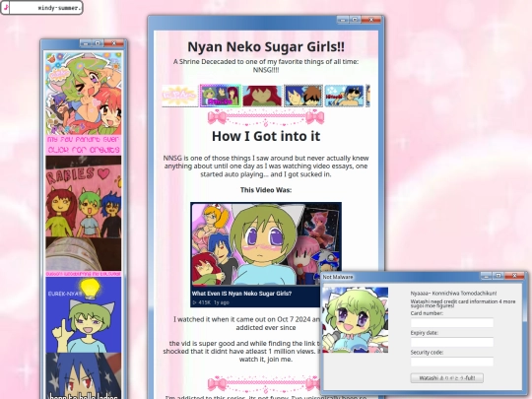The height and width of the screenshot is (399, 532).
Task: Click the 'Nyan Neko Sugar Girls!!' page heading
Action: 266,46
